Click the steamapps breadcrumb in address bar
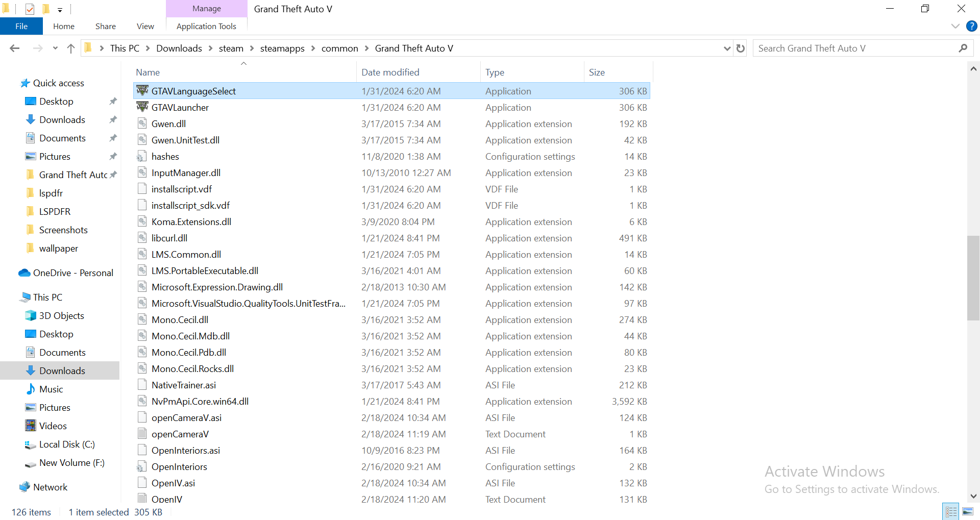The width and height of the screenshot is (980, 520). point(282,48)
